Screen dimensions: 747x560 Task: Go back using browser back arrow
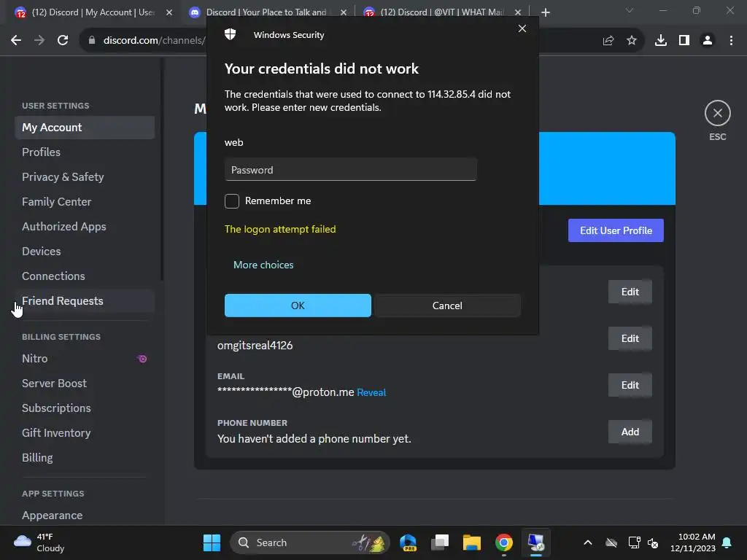tap(16, 41)
